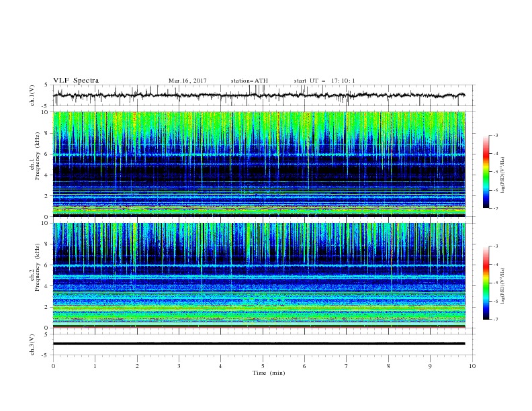Viewport: 532px width, 411px height.
Task: Click the ch.1 spectrogram plot
Action: click(x=259, y=164)
